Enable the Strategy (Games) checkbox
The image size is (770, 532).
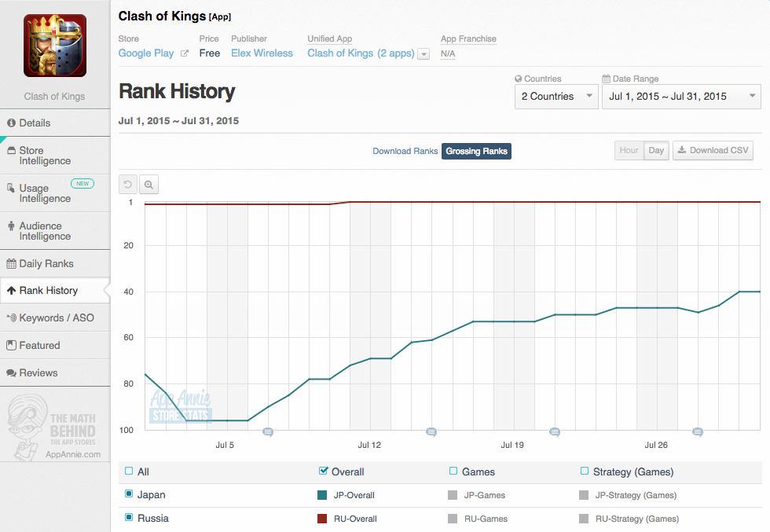[x=585, y=471]
